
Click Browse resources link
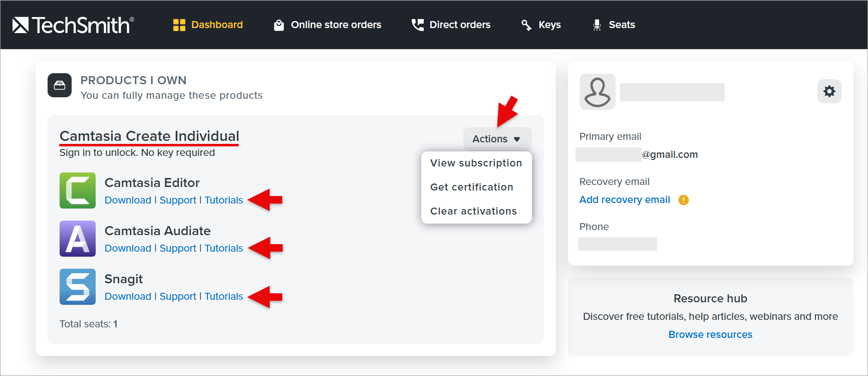point(710,334)
